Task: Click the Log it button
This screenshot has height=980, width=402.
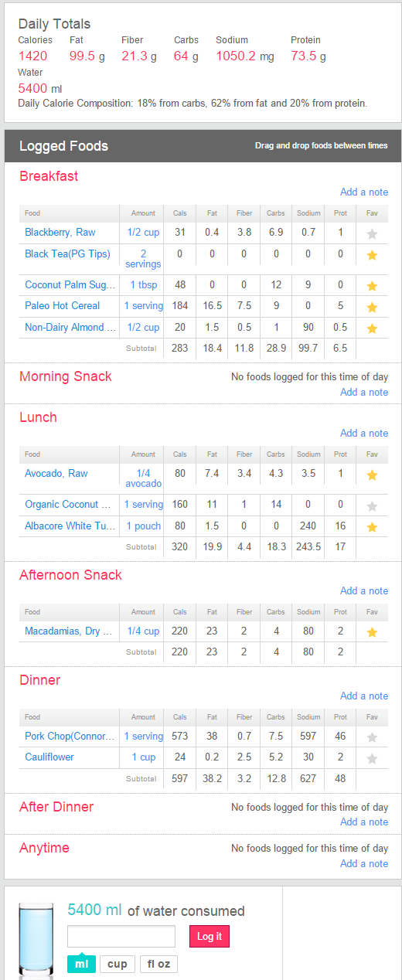Action: point(210,937)
